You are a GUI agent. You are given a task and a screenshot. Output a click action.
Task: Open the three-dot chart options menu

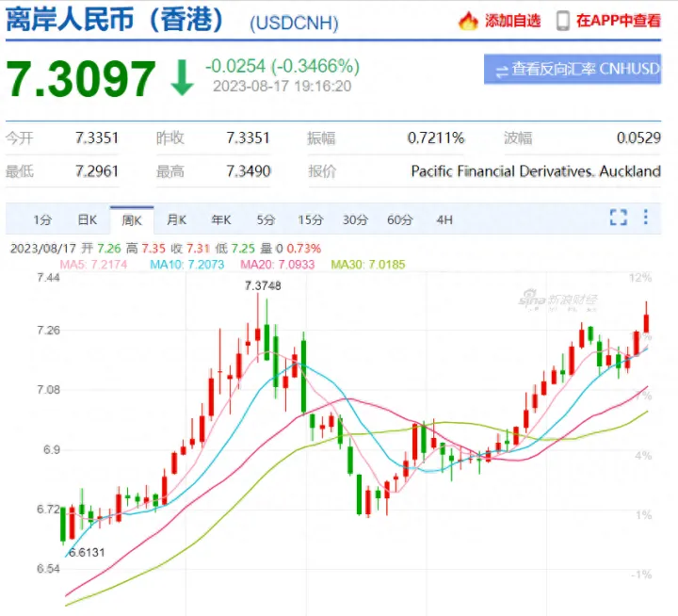pos(646,218)
